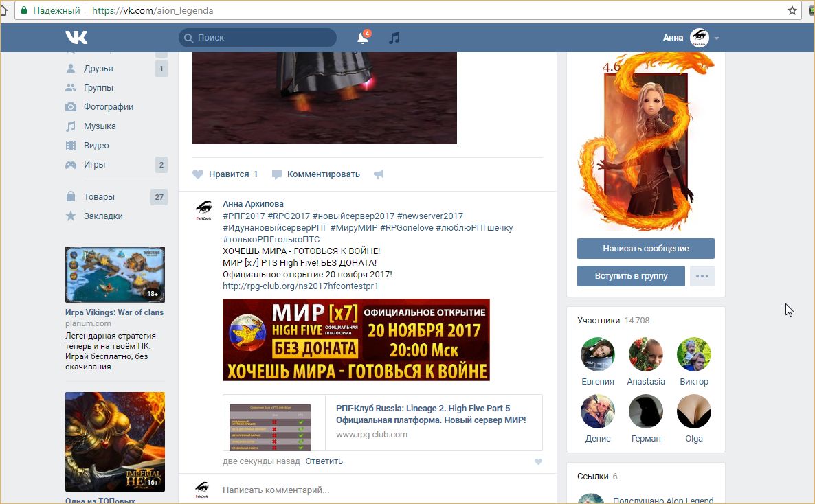Open member Денис's avatar

(x=598, y=411)
